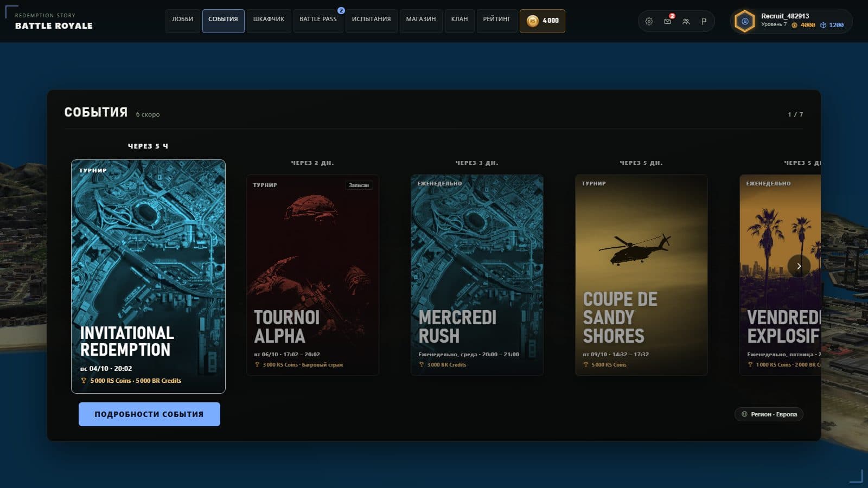Open the mail inbox envelope icon

click(667, 22)
